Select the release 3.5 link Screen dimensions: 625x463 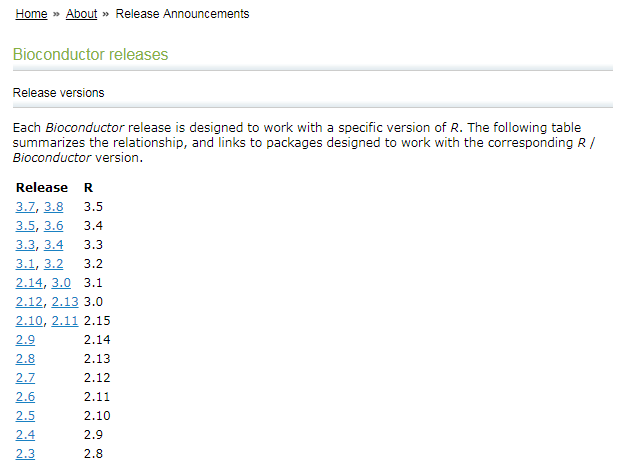(x=26, y=226)
